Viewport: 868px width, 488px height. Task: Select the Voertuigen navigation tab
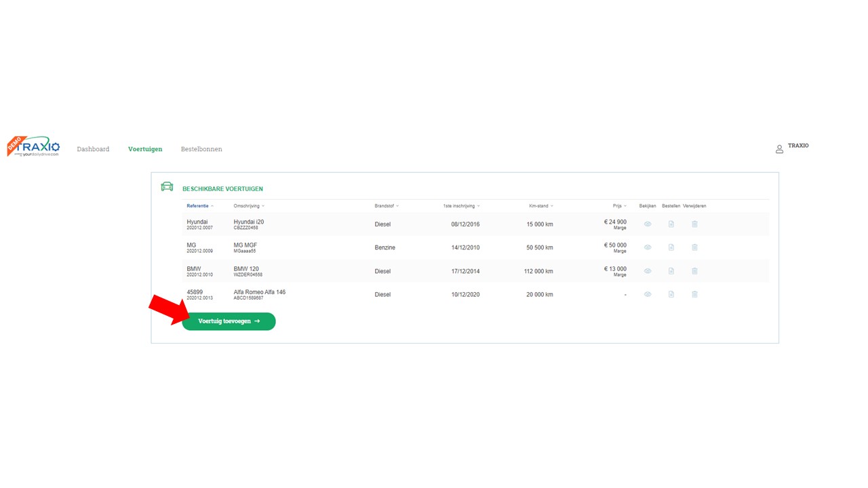[x=145, y=149]
